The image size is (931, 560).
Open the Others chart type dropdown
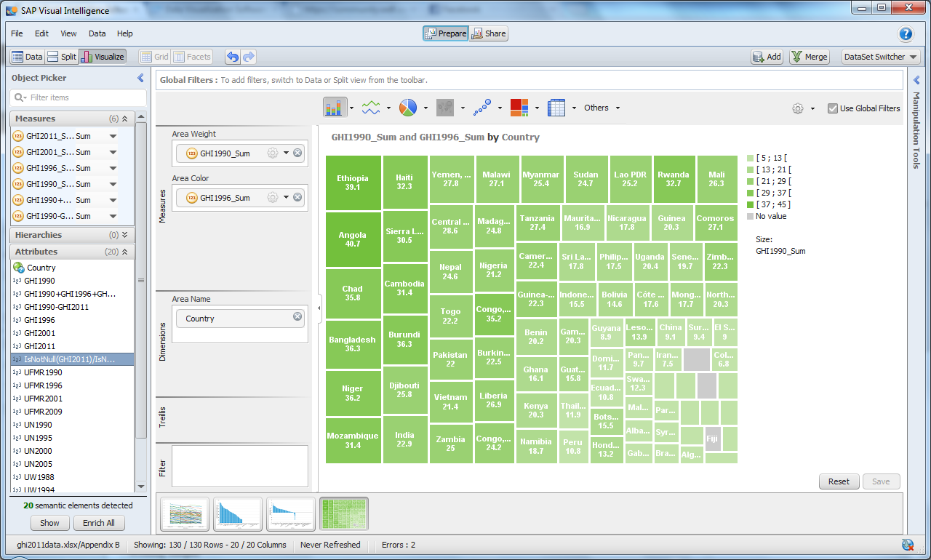pos(602,108)
